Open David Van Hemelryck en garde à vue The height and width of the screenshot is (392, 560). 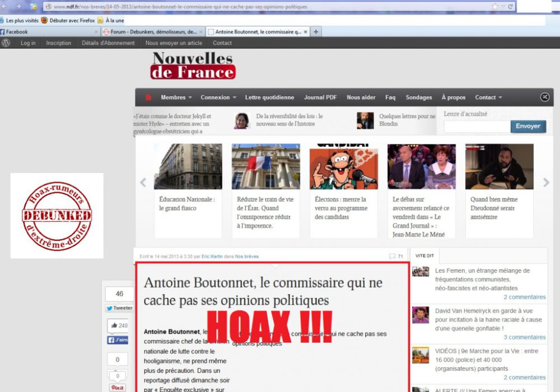[x=488, y=320]
